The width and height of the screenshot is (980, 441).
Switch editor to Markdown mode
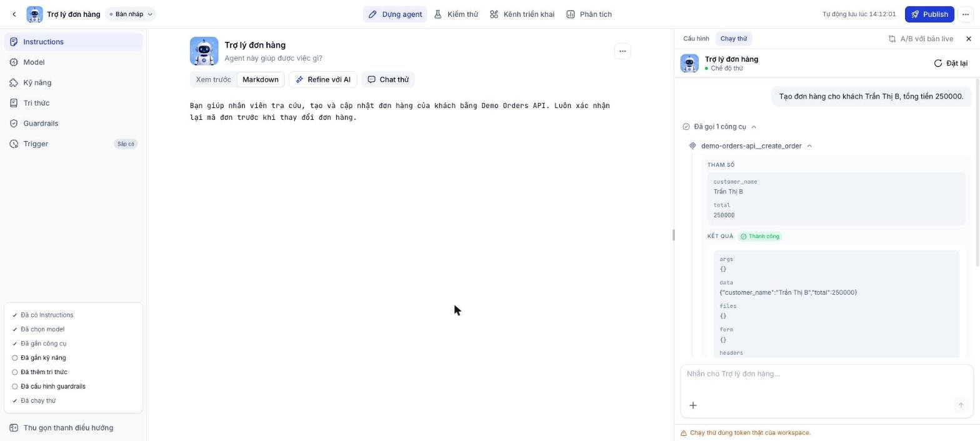[261, 79]
